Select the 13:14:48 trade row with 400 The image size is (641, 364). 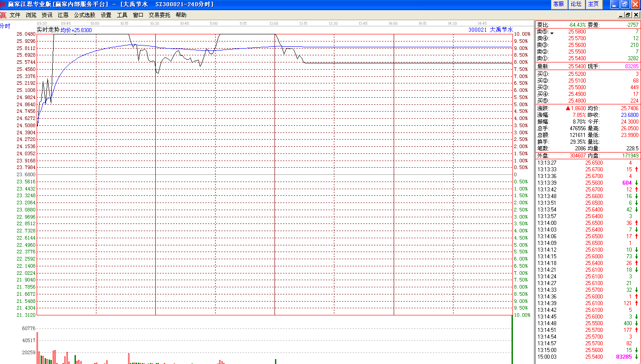[x=588, y=323]
